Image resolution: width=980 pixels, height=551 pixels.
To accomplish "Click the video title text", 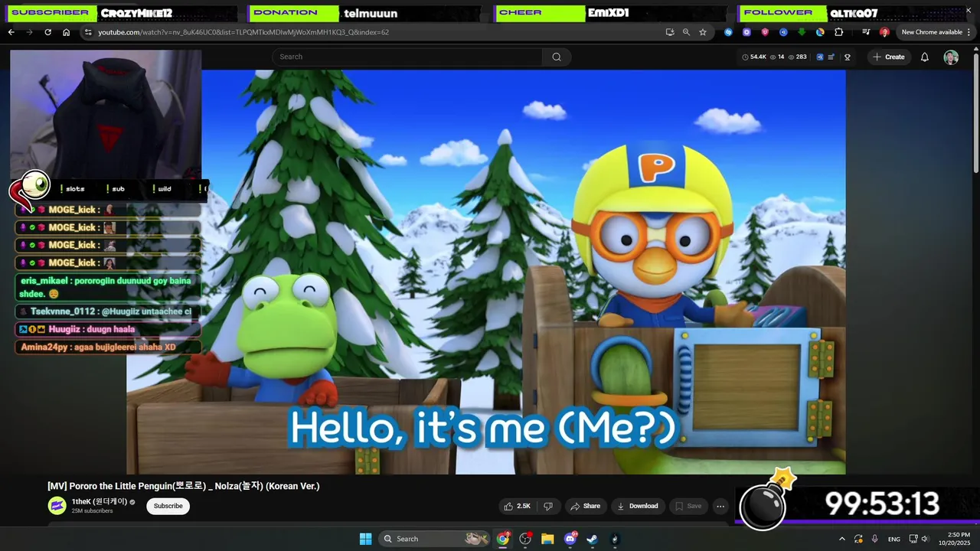I will [184, 486].
